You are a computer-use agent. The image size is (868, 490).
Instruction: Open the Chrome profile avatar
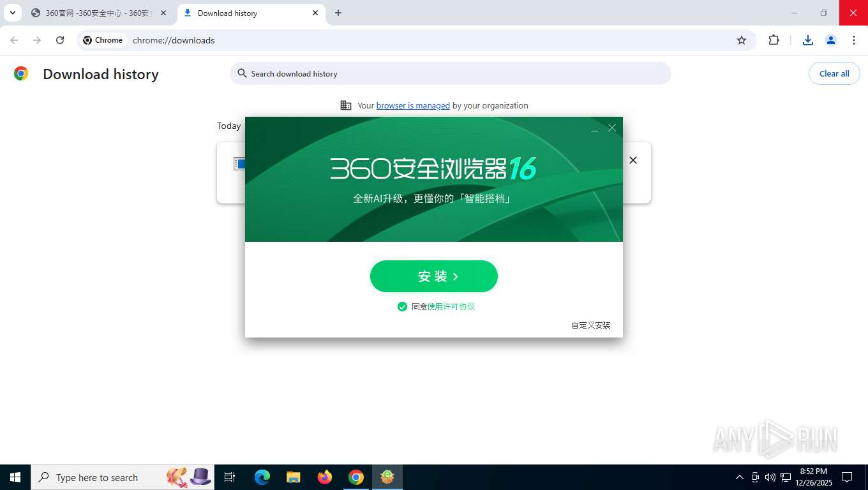(x=831, y=40)
